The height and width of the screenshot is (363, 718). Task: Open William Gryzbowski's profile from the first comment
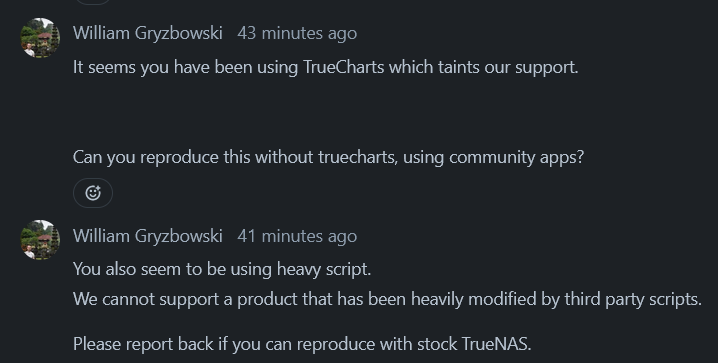[x=147, y=33]
